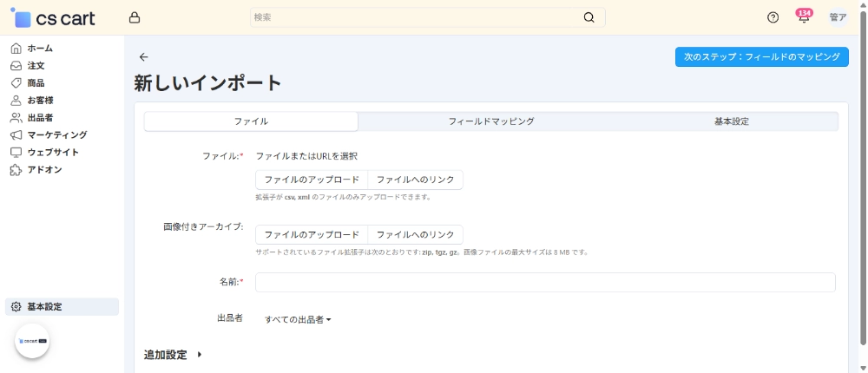868x373 pixels.
Task: Open the 管ア user account menu
Action: coord(838,17)
